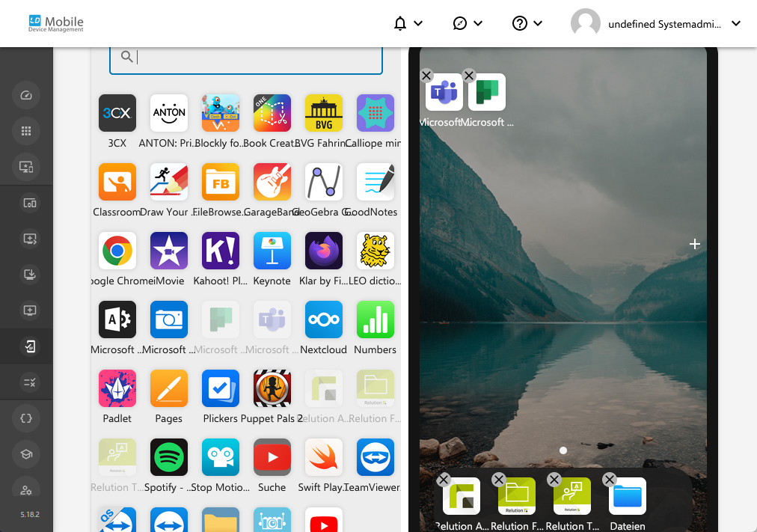757x532 pixels.
Task: Open the screen with star sidebar item
Action: coord(26,167)
